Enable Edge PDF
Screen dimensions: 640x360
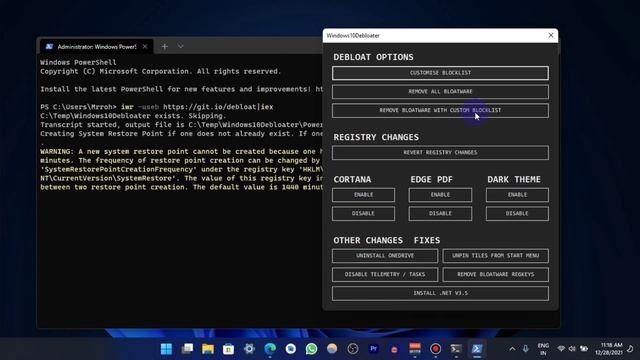440,195
